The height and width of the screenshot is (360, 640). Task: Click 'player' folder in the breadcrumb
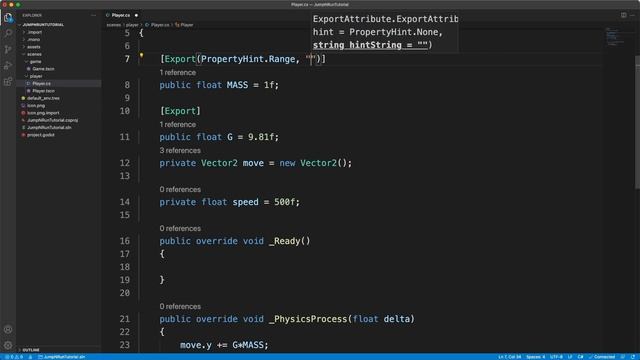[132, 25]
